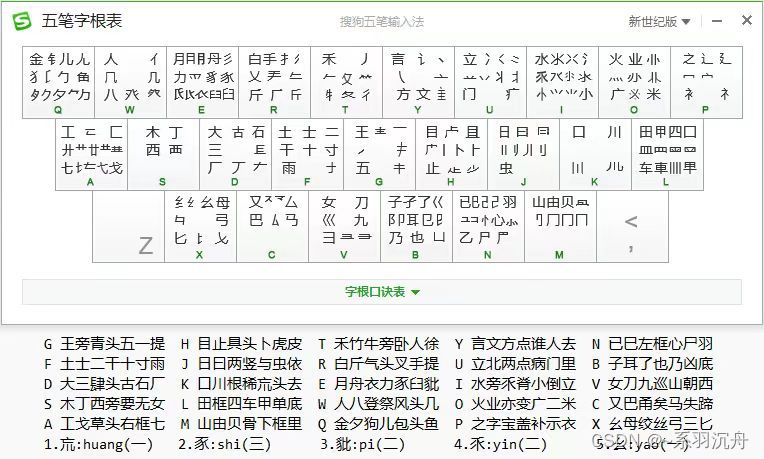The height and width of the screenshot is (459, 764).
Task: Select the T key with 禾 radicals
Action: tap(346, 82)
